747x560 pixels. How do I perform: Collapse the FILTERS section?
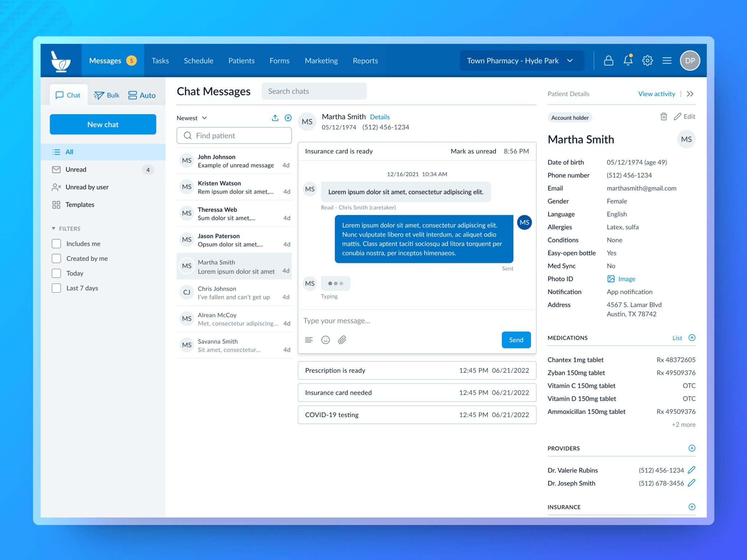[54, 229]
